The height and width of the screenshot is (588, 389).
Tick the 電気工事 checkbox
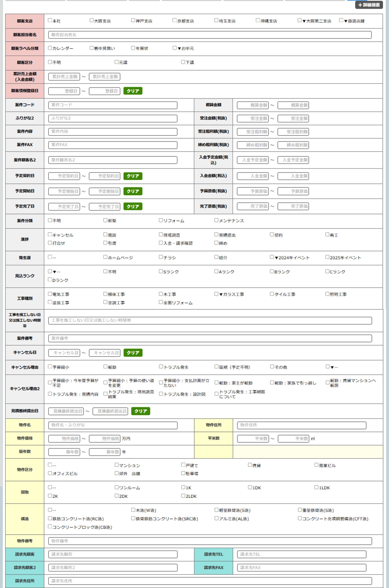pyautogui.click(x=50, y=294)
